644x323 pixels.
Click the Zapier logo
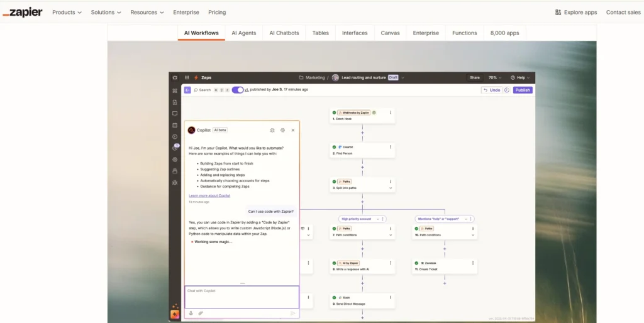click(x=23, y=13)
